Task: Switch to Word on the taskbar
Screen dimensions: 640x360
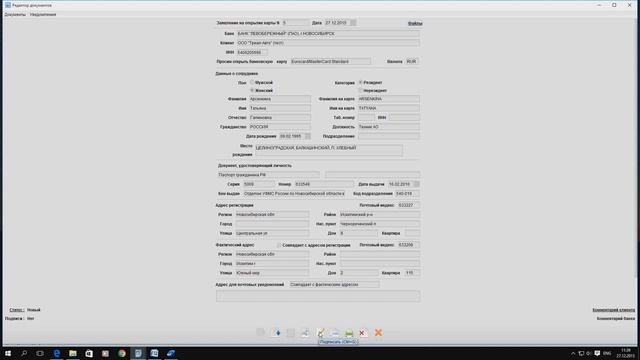Action: pos(154,353)
